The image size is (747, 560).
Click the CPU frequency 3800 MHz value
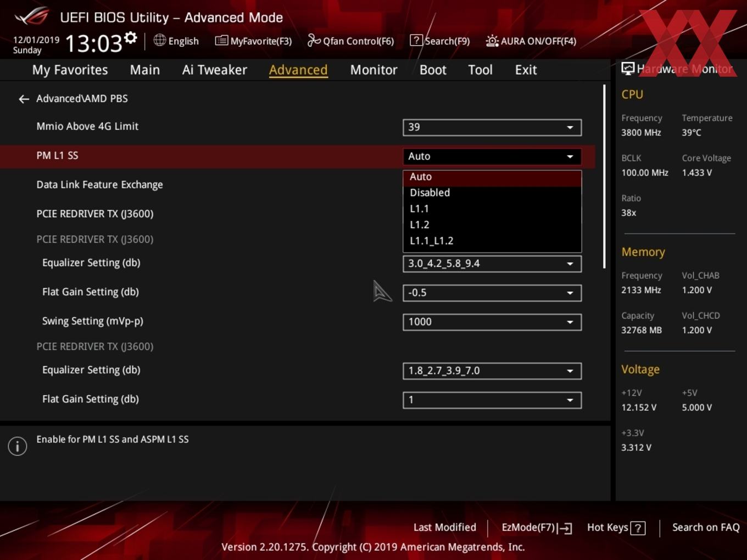[641, 132]
